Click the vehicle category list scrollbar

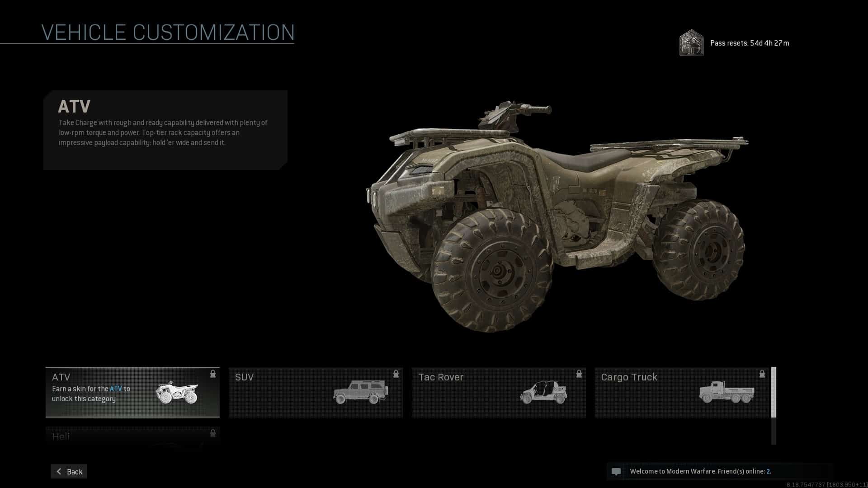(x=774, y=405)
